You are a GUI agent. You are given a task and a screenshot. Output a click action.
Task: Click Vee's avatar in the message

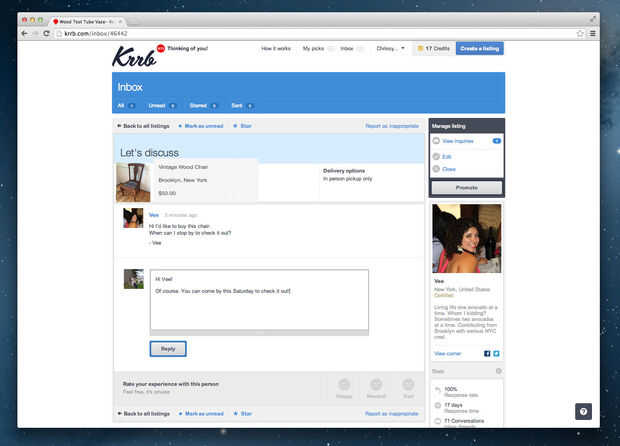coord(133,218)
